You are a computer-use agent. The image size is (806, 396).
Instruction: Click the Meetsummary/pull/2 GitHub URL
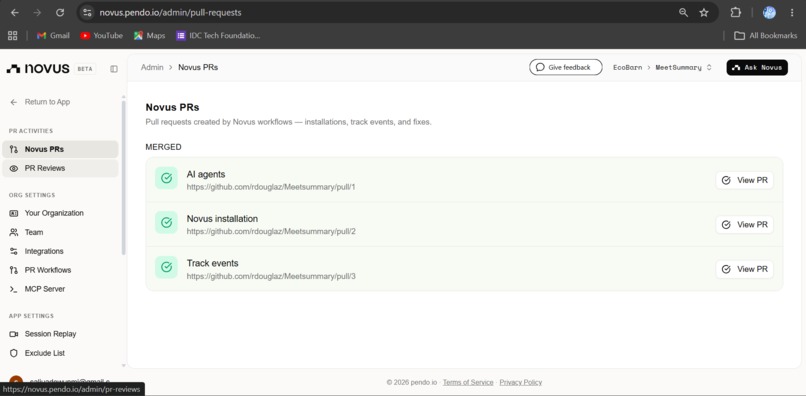coord(271,231)
